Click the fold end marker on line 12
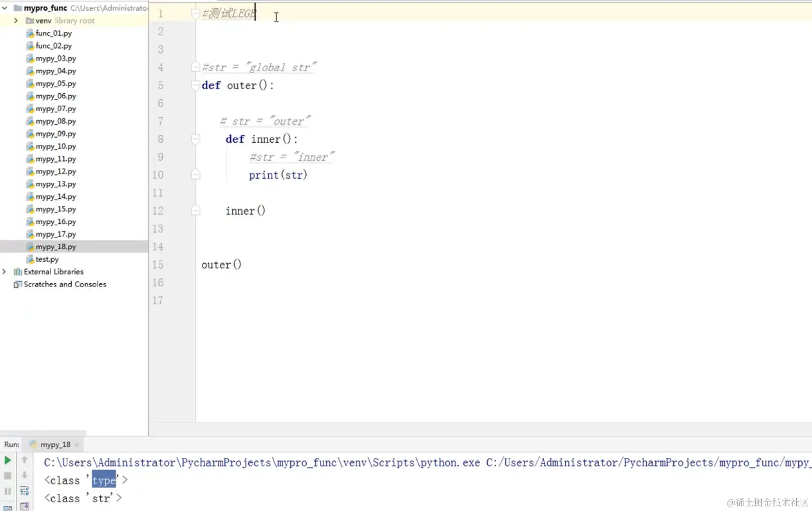 click(x=195, y=210)
